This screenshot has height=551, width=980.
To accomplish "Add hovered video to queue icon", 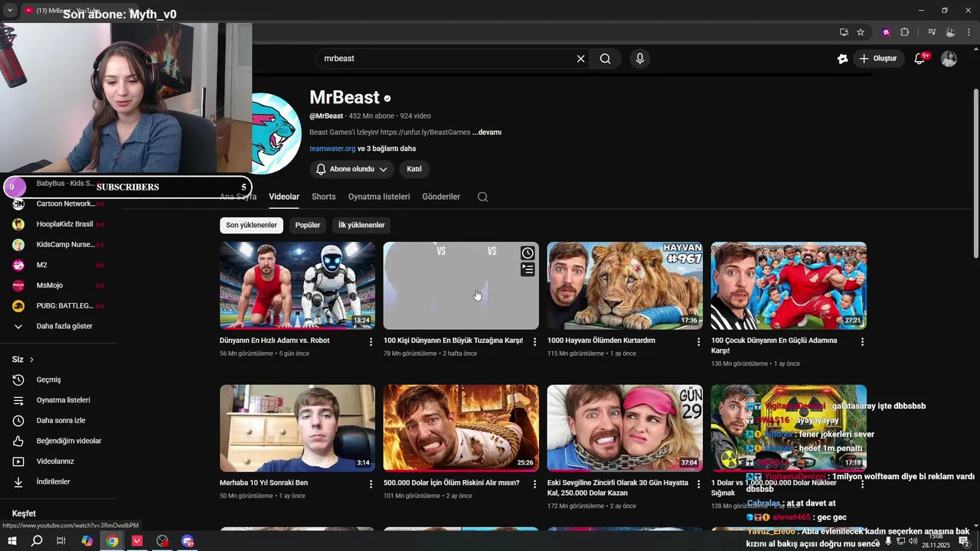I will pyautogui.click(x=528, y=269).
